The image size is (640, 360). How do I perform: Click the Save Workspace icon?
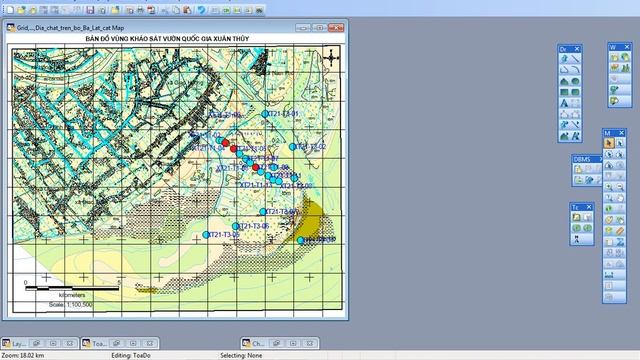click(x=102, y=10)
